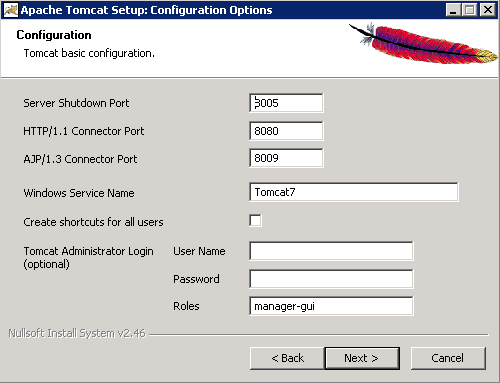Click the Tomcat basic configuration subtitle

(x=89, y=53)
